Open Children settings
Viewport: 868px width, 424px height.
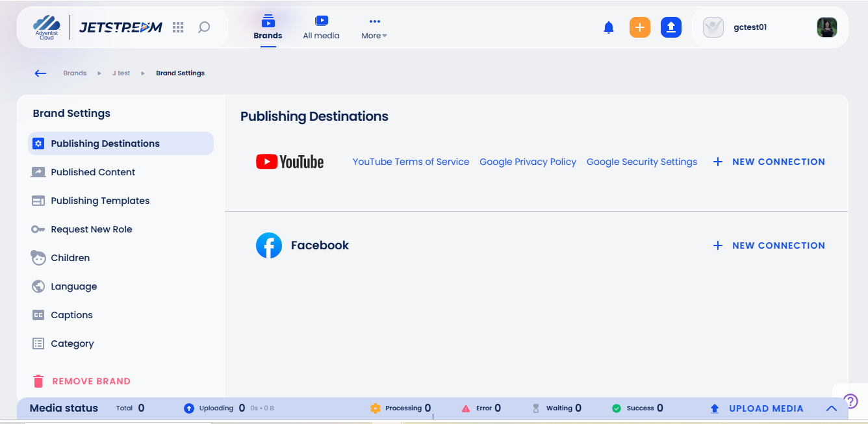(121, 258)
